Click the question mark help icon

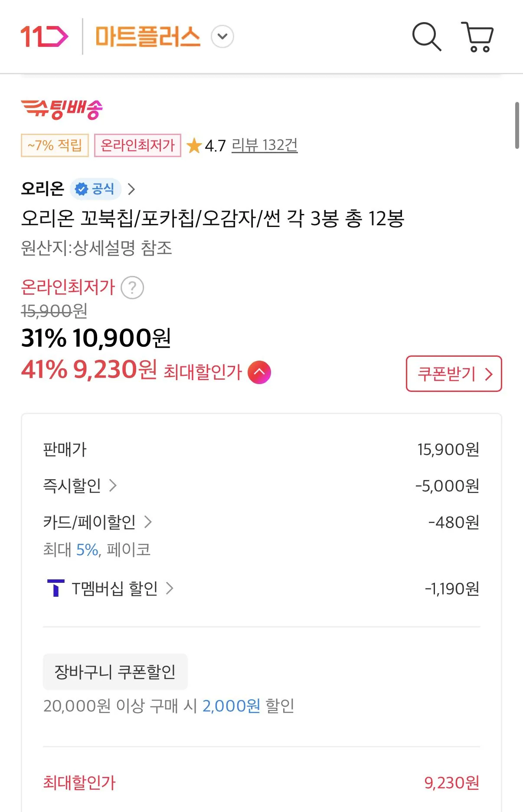[132, 288]
